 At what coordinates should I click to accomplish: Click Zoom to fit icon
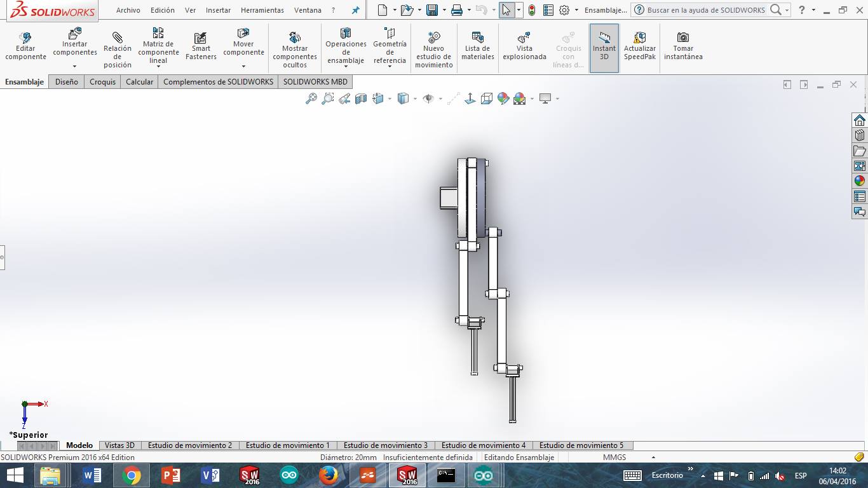coord(311,98)
